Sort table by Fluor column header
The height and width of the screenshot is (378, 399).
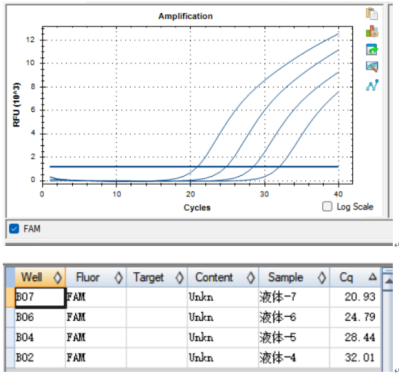96,277
